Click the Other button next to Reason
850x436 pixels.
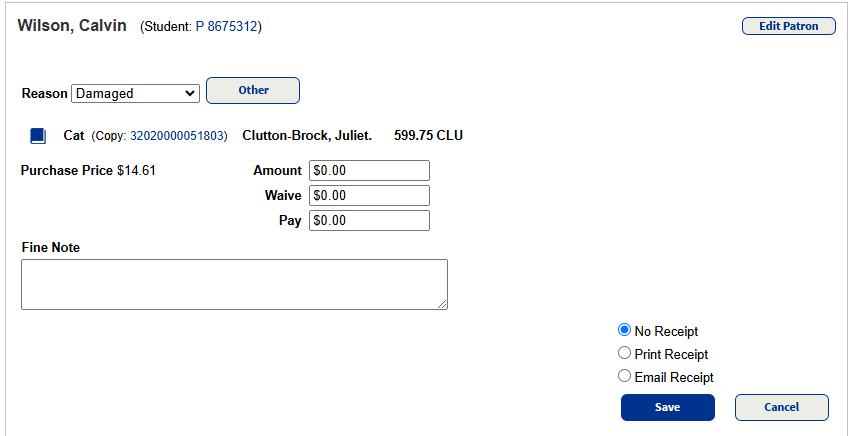pos(253,90)
